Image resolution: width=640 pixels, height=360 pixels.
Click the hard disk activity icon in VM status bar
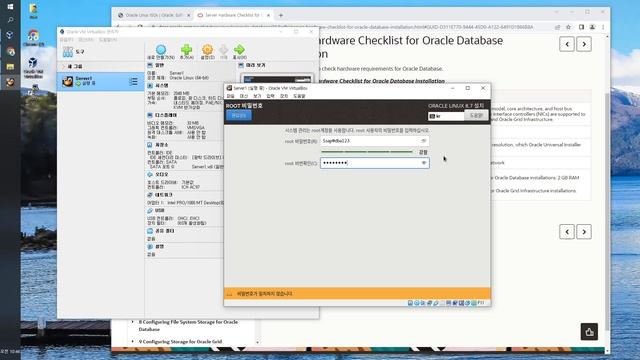410,303
